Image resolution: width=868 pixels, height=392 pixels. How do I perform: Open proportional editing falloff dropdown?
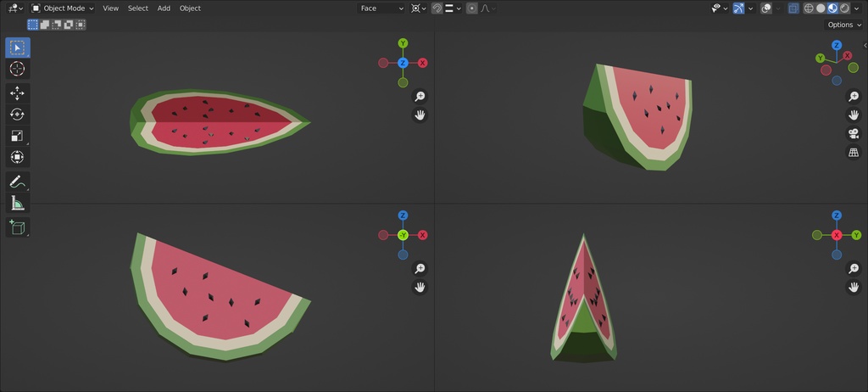point(487,8)
